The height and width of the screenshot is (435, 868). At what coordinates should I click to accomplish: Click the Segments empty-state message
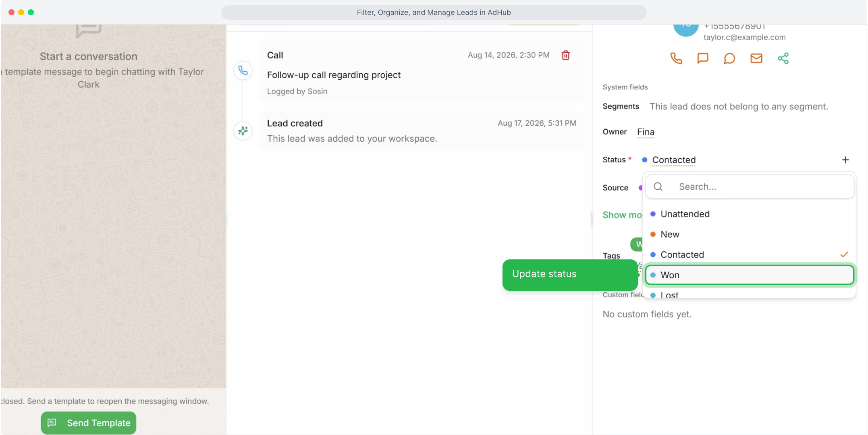point(739,106)
